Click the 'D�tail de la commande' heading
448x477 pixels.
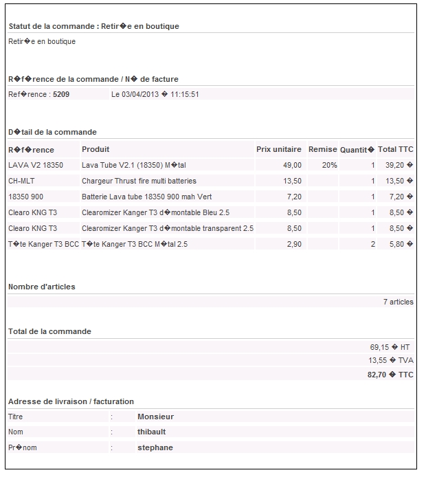pyautogui.click(x=52, y=133)
